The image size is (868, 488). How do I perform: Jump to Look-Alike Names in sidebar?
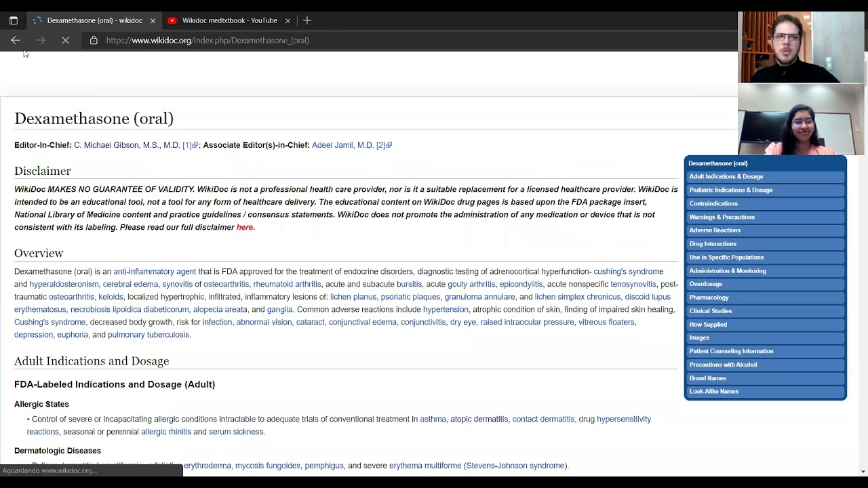765,392
